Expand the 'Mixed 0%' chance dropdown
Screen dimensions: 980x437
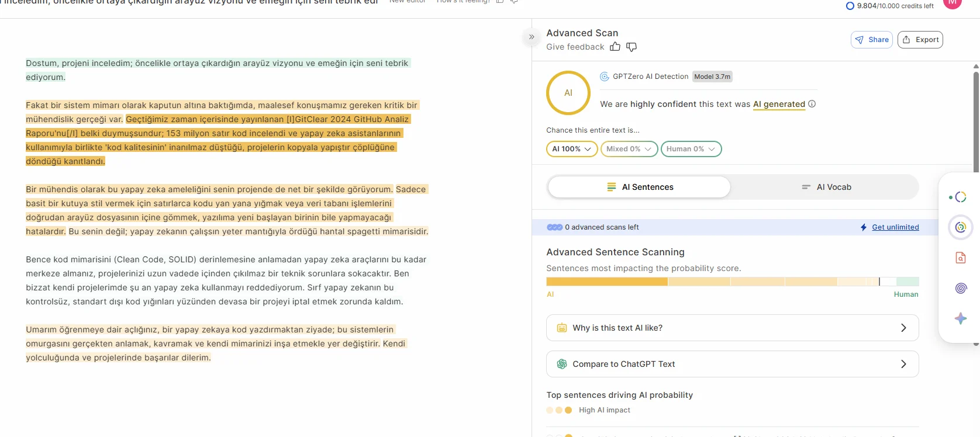click(x=629, y=149)
